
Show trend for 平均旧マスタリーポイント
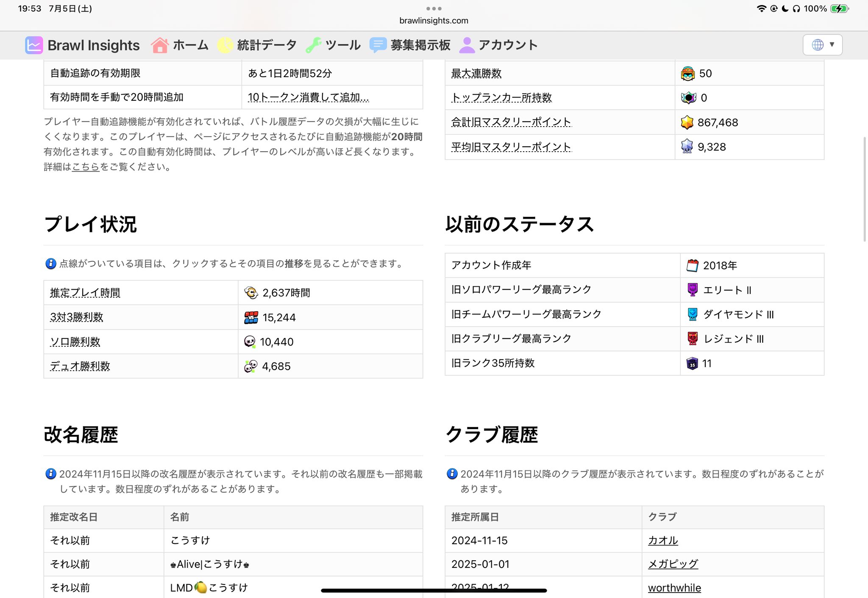511,147
